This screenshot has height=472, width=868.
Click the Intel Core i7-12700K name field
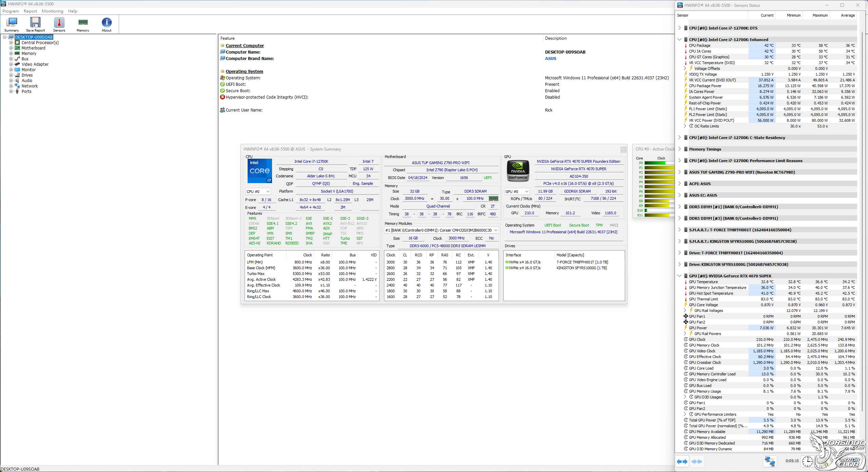(311, 162)
